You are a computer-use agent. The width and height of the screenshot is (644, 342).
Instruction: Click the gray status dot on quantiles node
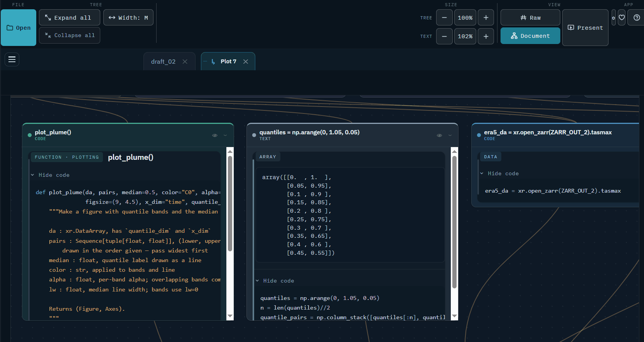254,135
